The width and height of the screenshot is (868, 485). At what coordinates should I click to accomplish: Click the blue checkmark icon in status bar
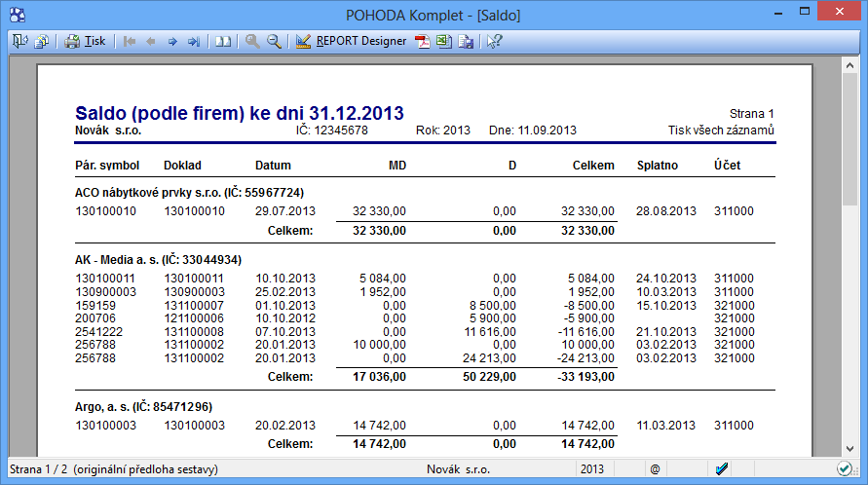[x=721, y=469]
